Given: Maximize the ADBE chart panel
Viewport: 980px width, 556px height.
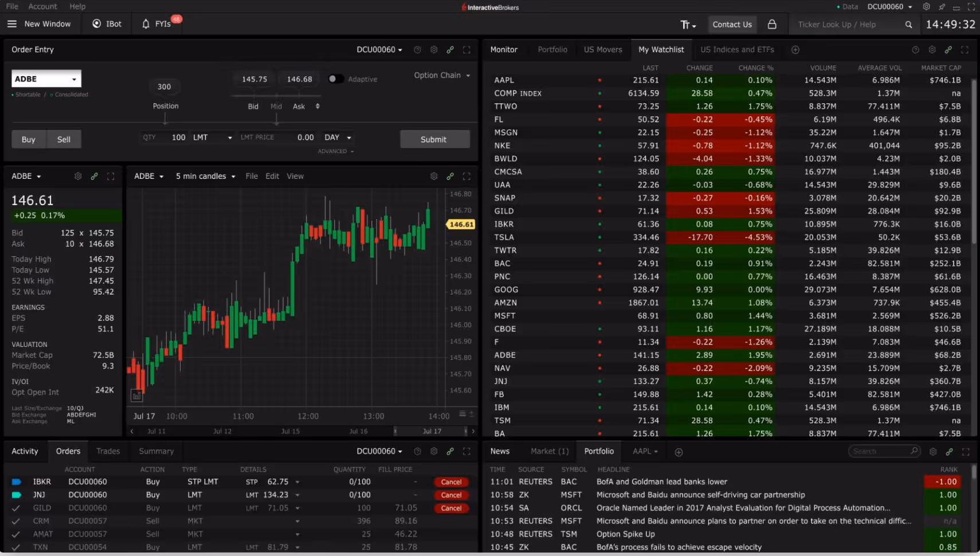Looking at the screenshot, I should 467,177.
